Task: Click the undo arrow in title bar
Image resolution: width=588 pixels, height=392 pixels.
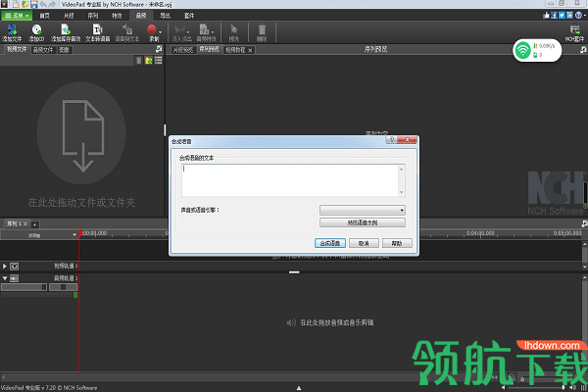Action: 43,4
